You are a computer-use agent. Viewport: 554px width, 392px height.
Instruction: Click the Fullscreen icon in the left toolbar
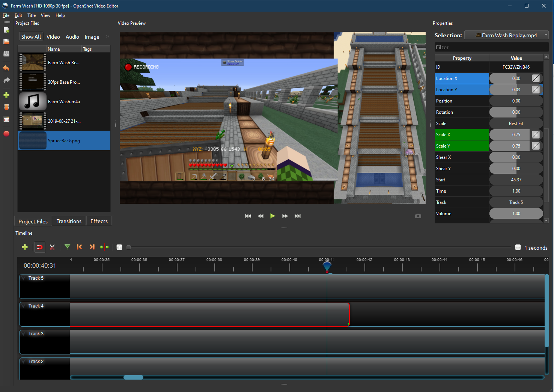click(6, 119)
